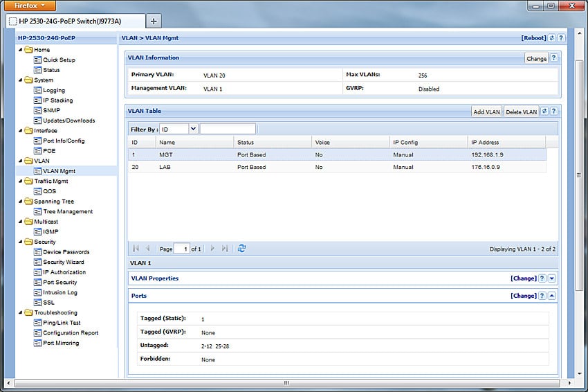The width and height of the screenshot is (588, 392).
Task: Click the QOS page icon
Action: [x=37, y=191]
